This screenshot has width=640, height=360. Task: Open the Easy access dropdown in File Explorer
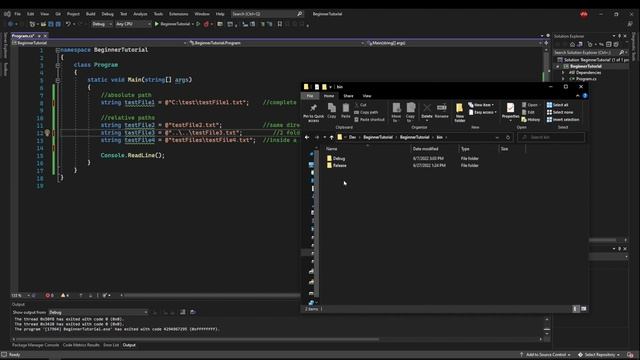pyautogui.click(x=483, y=112)
